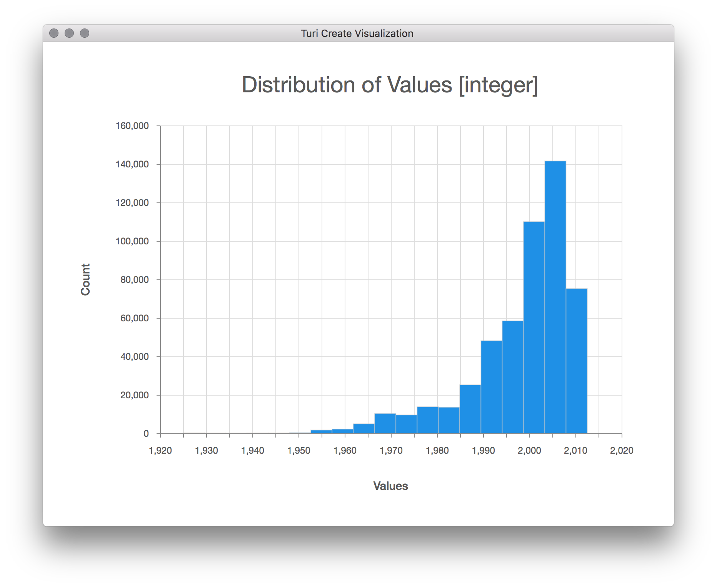Viewport: 717px width, 588px height.
Task: Click the tallest histogram bar near 2005
Action: [x=555, y=297]
